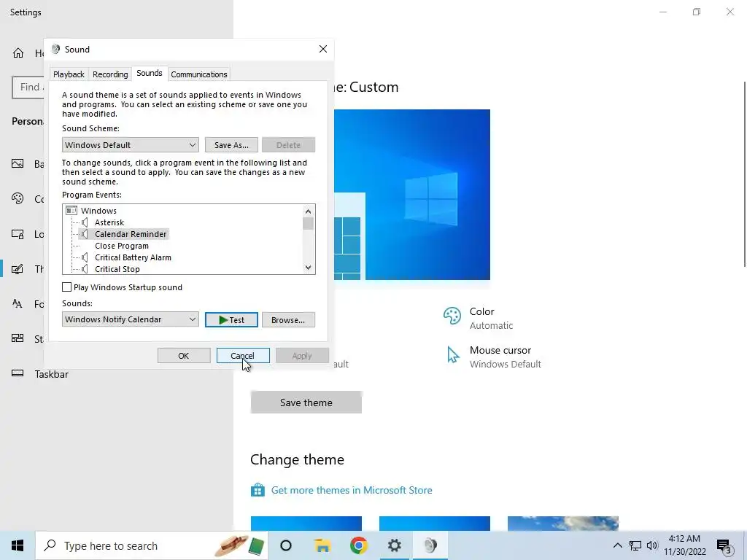Click the Settings window vertical scrollbar

tap(745, 174)
